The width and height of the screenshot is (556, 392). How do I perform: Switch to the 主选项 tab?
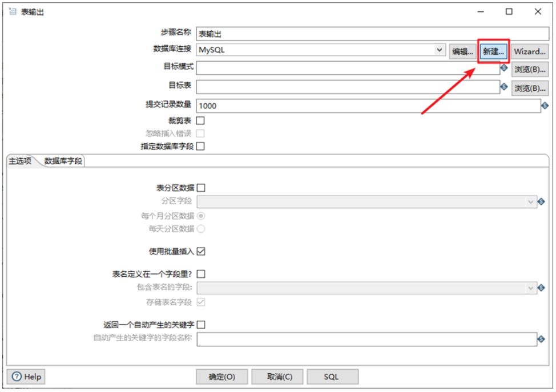(x=20, y=161)
